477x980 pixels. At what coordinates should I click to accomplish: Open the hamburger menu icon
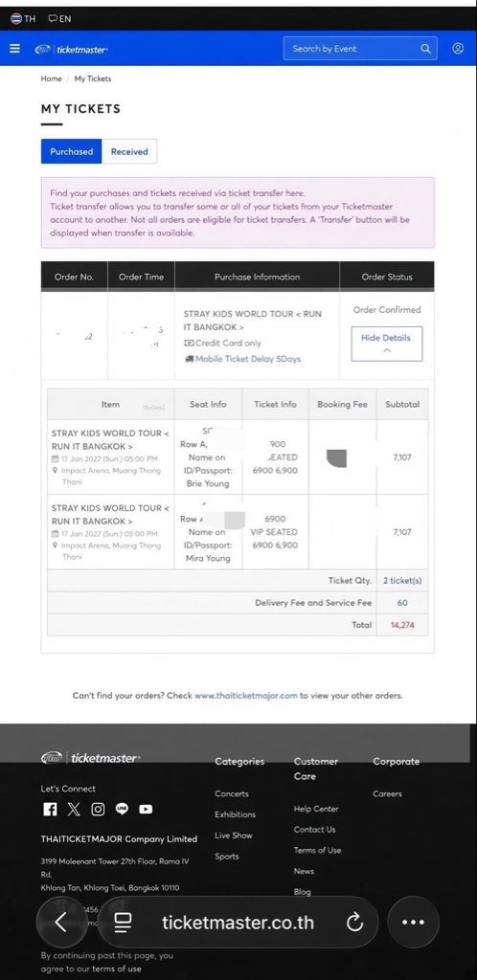pos(15,49)
